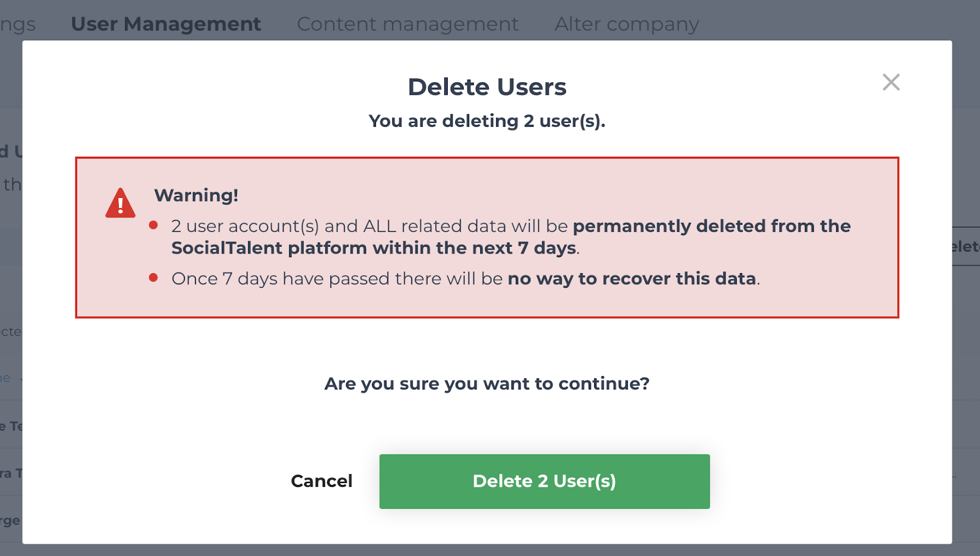Open the Content management tab
This screenshot has width=980, height=556.
point(408,24)
